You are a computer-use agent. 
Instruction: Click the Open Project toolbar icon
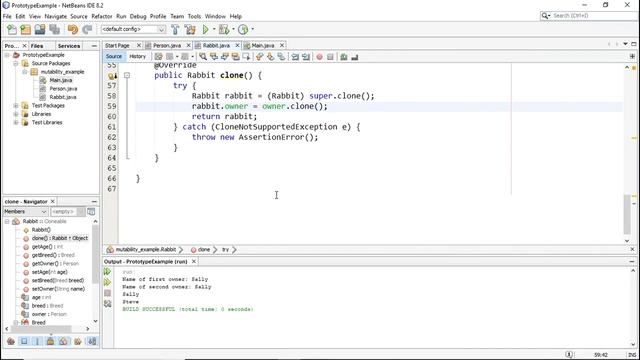click(40, 29)
